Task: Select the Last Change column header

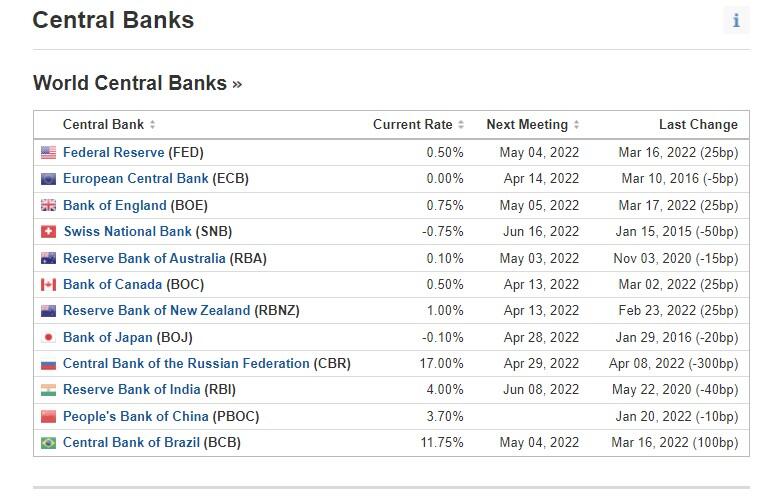Action: 698,124
